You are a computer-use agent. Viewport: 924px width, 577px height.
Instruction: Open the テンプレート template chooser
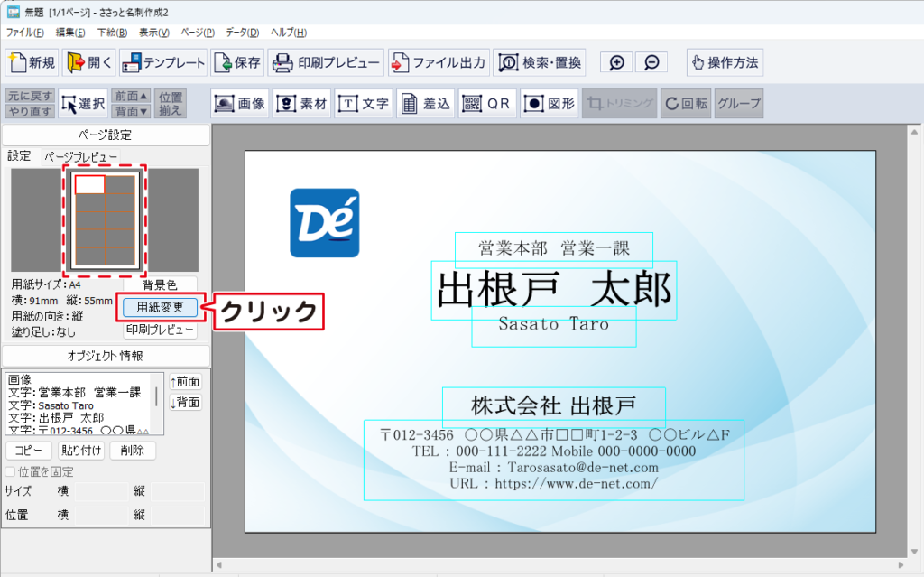click(x=163, y=62)
